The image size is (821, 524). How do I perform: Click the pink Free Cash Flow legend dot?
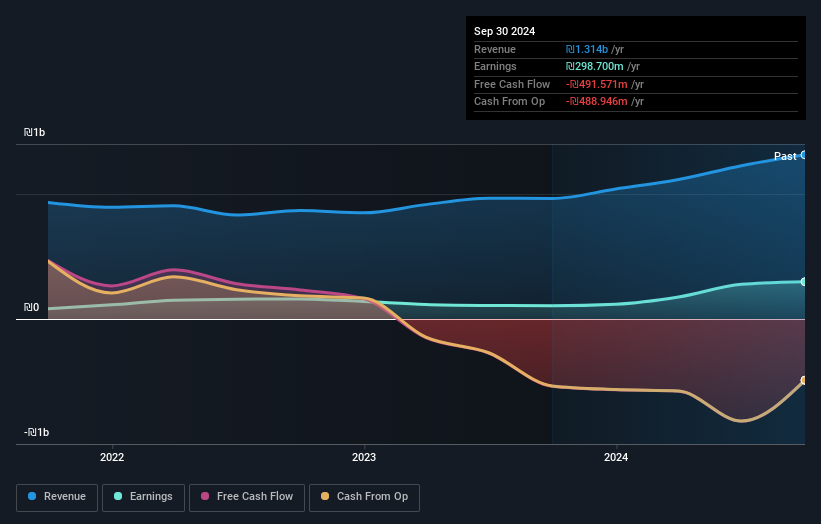tap(205, 496)
